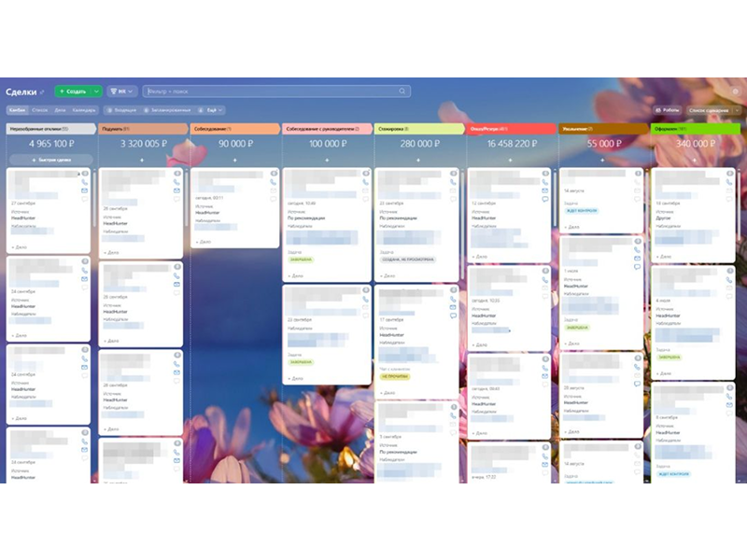This screenshot has width=747, height=560.
Task: Click phone icon on 27 сентября card
Action: click(x=85, y=182)
